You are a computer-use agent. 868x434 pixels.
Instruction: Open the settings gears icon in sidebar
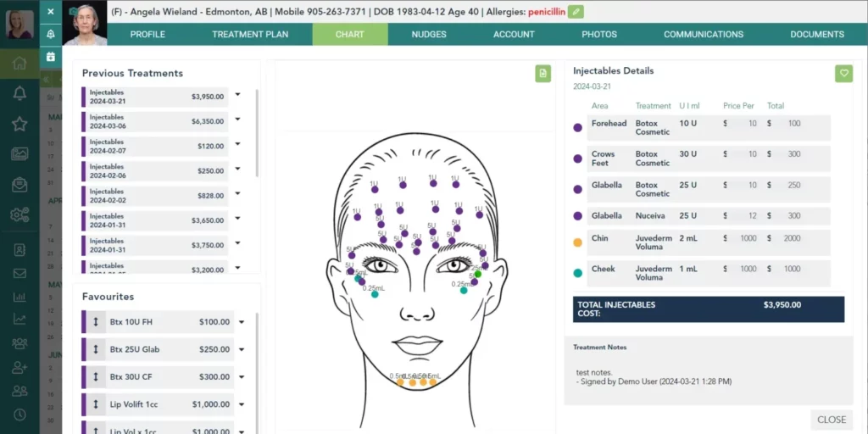(x=19, y=214)
